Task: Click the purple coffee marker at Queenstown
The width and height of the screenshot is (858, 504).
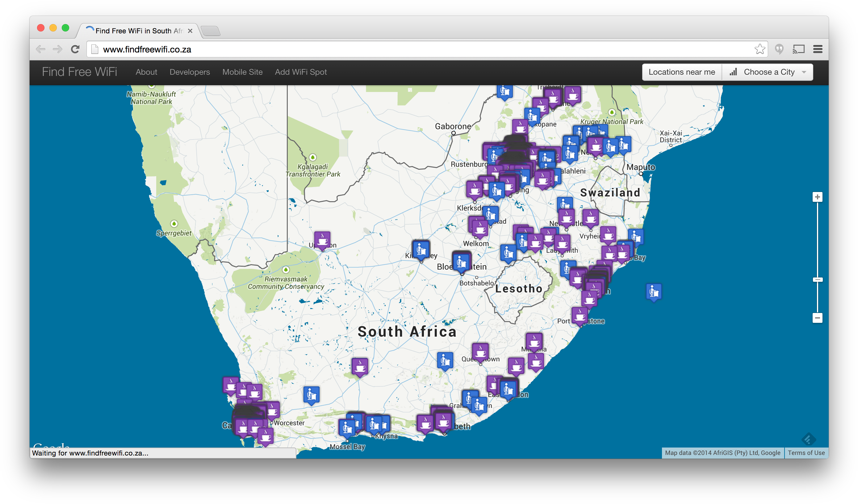Action: pyautogui.click(x=480, y=352)
